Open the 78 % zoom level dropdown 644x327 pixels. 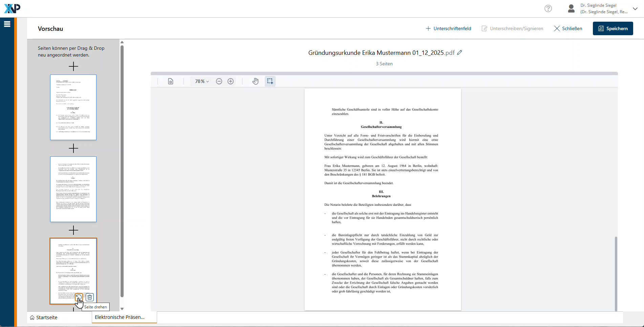pos(202,81)
